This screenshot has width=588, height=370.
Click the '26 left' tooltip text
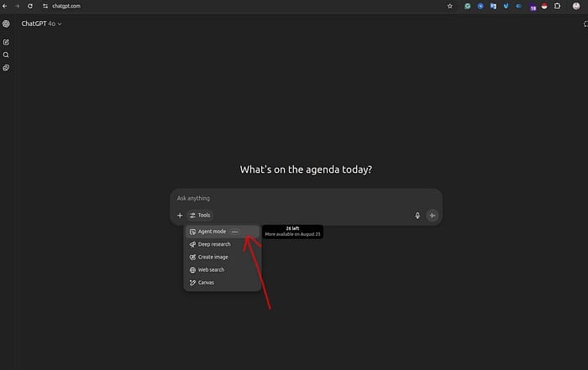292,228
